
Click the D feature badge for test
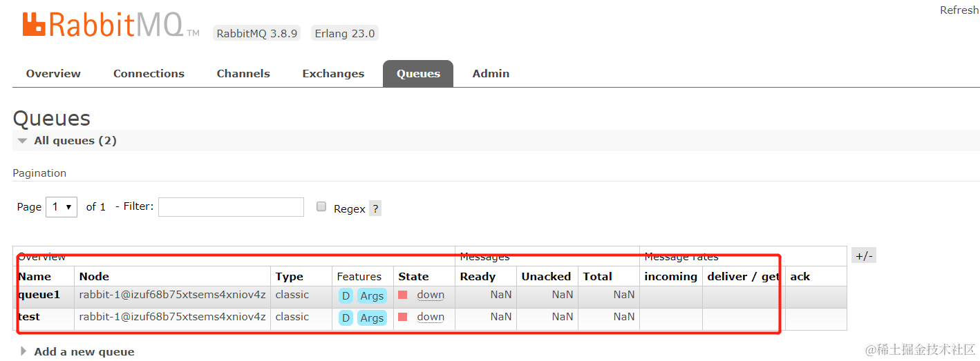pyautogui.click(x=346, y=318)
